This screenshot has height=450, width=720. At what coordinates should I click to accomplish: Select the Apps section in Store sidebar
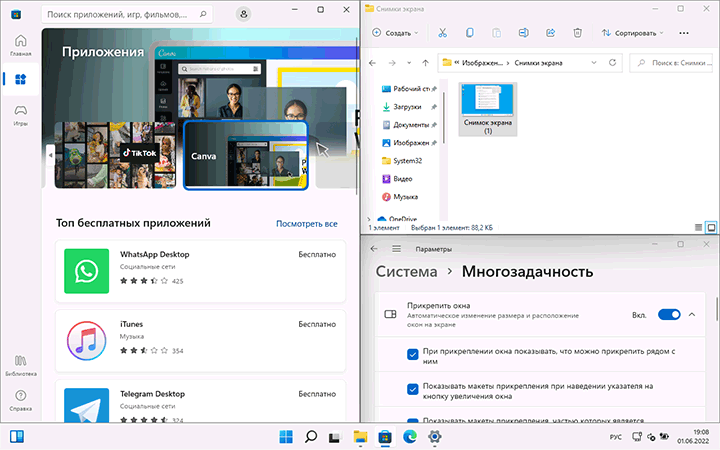click(21, 79)
